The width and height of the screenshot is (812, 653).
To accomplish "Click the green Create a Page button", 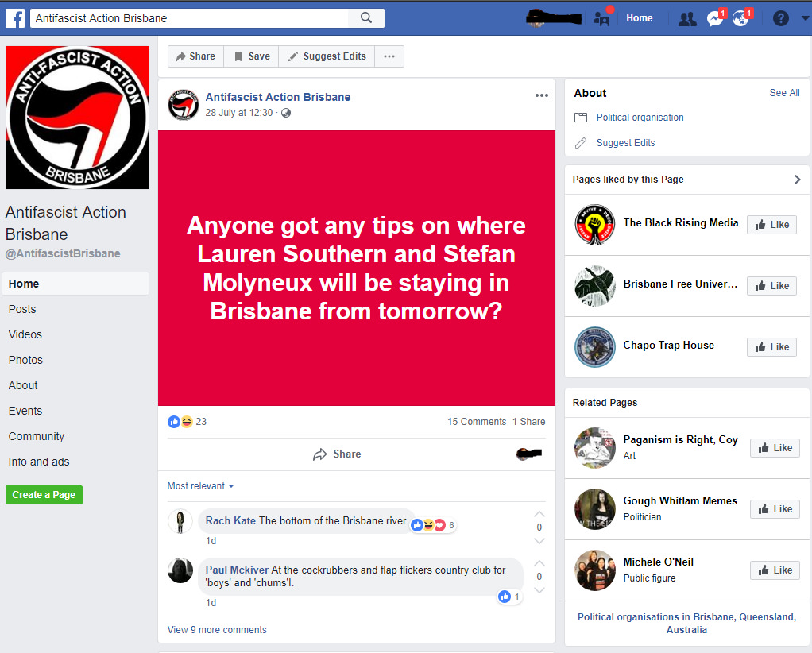I will point(44,495).
